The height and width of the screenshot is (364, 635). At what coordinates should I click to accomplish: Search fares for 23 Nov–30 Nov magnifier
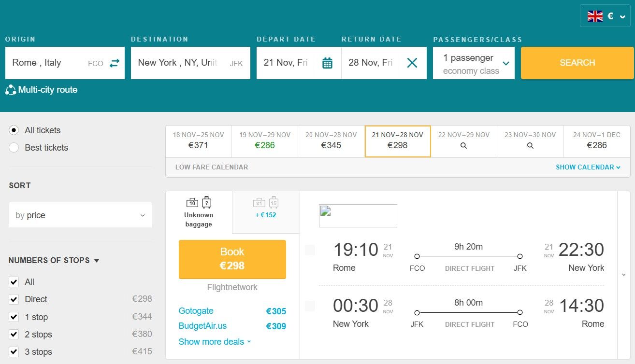530,145
